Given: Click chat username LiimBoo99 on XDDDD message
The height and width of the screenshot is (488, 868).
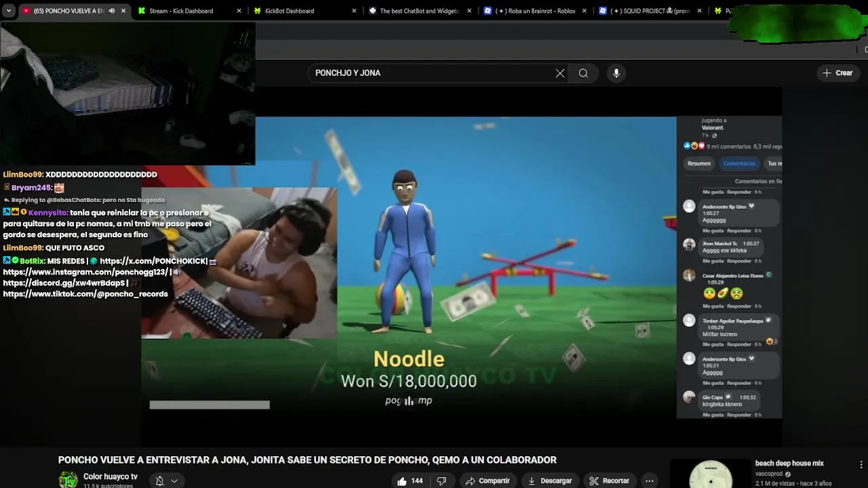Looking at the screenshot, I should click(x=23, y=175).
